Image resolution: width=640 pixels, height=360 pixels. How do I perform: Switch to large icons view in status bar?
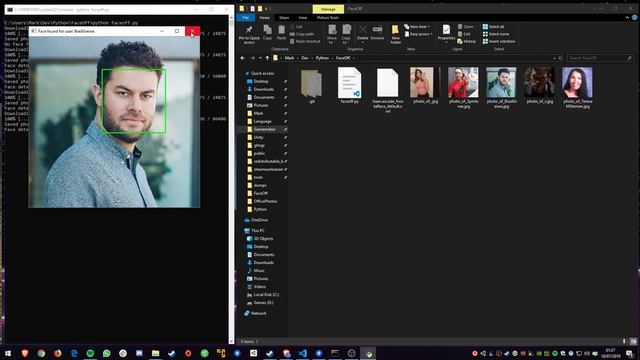[633, 341]
